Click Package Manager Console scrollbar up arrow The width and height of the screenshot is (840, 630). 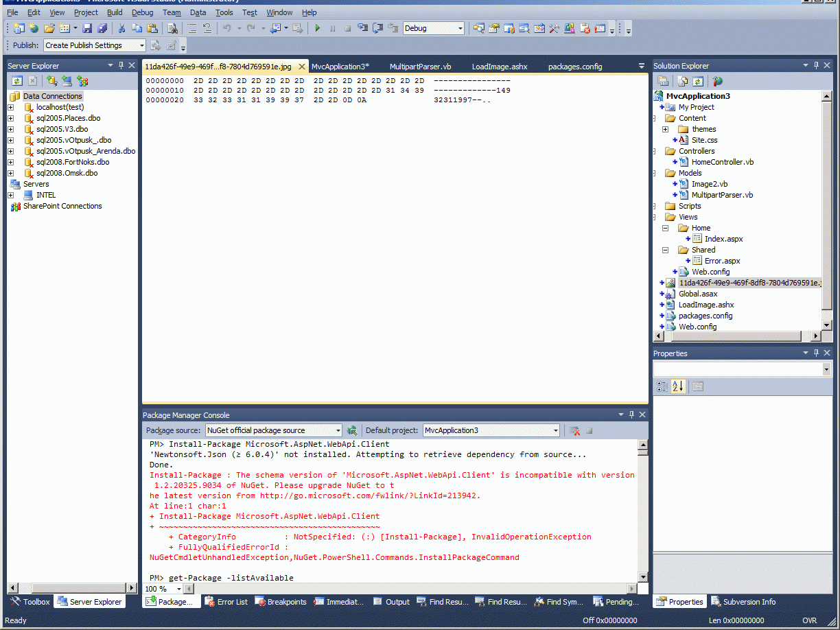point(642,445)
